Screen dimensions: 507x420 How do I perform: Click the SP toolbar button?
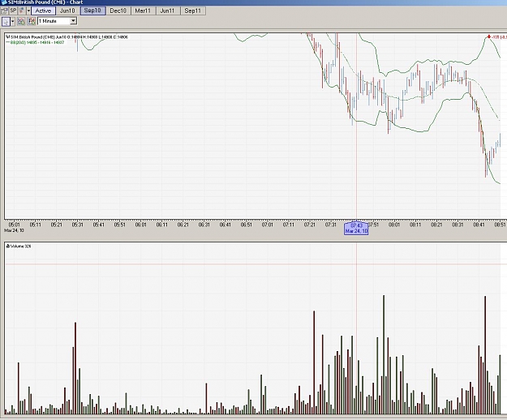pyautogui.click(x=13, y=11)
